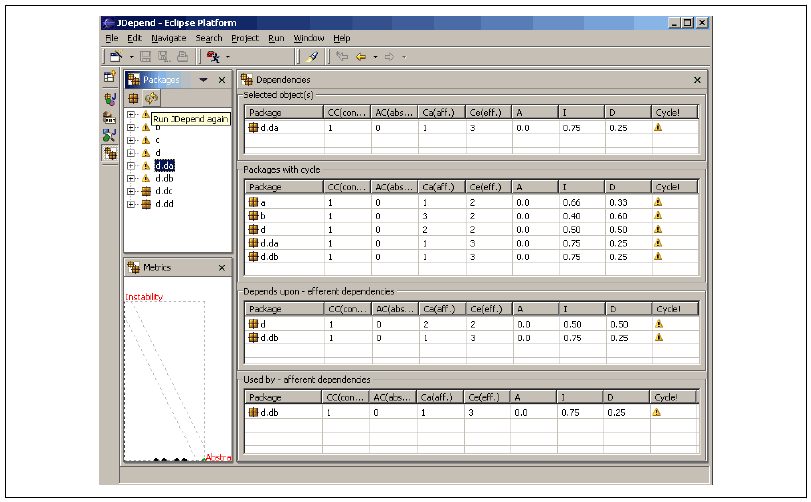This screenshot has height=502, width=811.
Task: Click the Save toolbar icon
Action: 146,56
